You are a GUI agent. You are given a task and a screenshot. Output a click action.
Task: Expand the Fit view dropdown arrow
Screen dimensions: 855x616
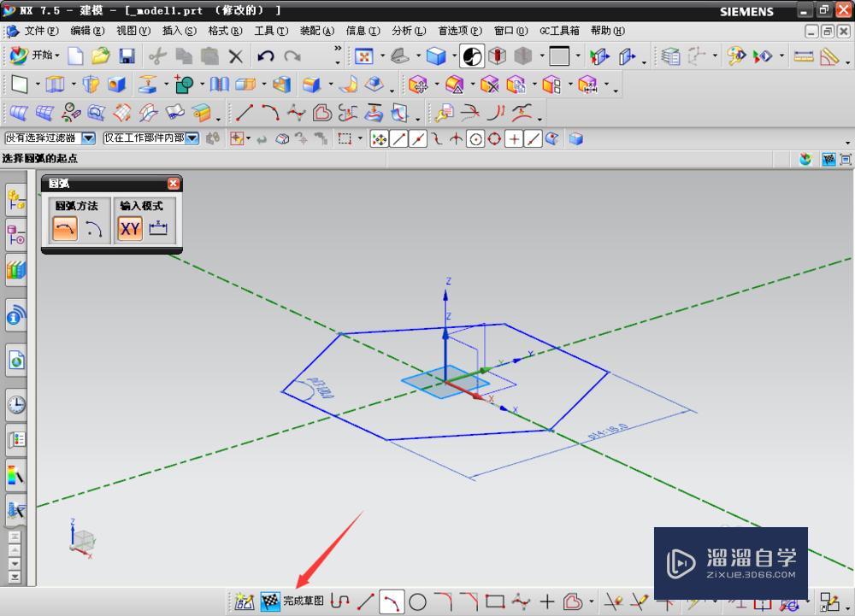[382, 56]
